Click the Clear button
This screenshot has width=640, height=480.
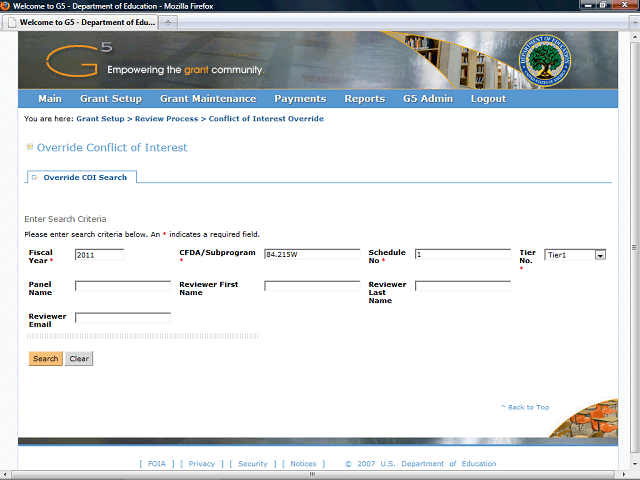[79, 358]
